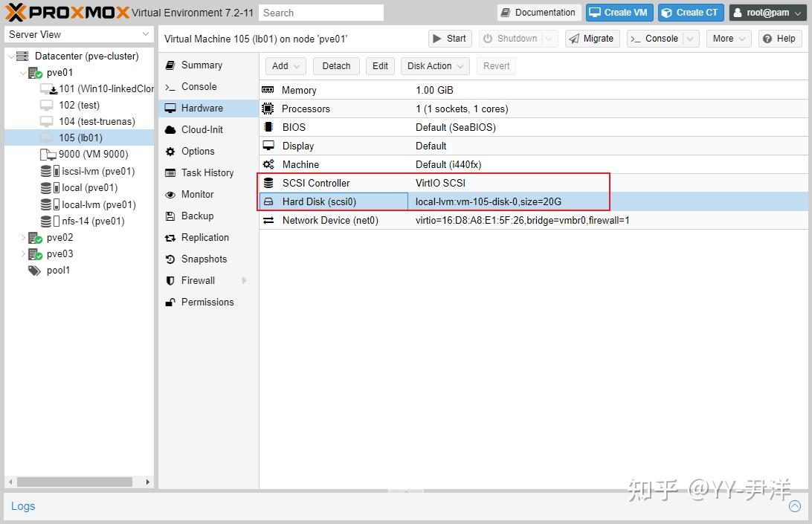The image size is (812, 524).
Task: Click inside the Search field
Action: coord(321,12)
